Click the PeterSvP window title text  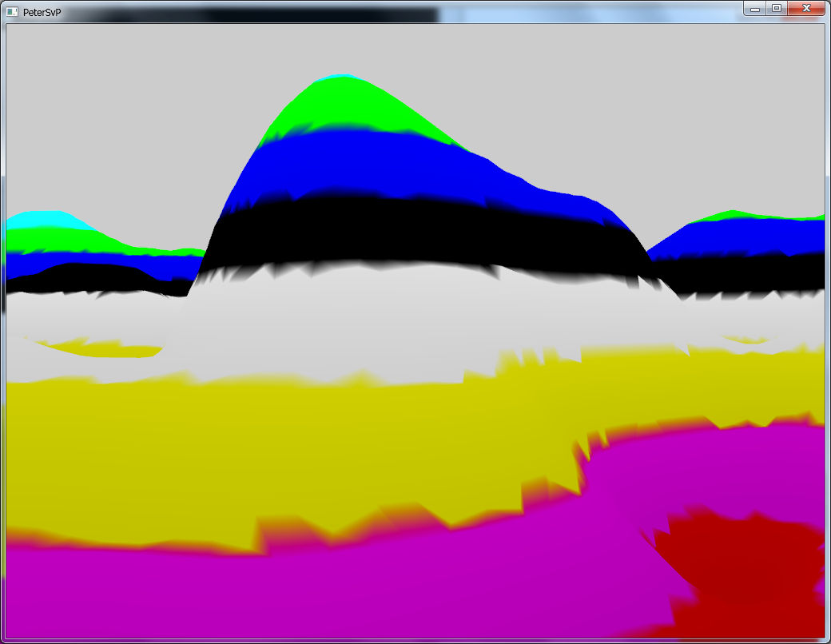[42, 12]
